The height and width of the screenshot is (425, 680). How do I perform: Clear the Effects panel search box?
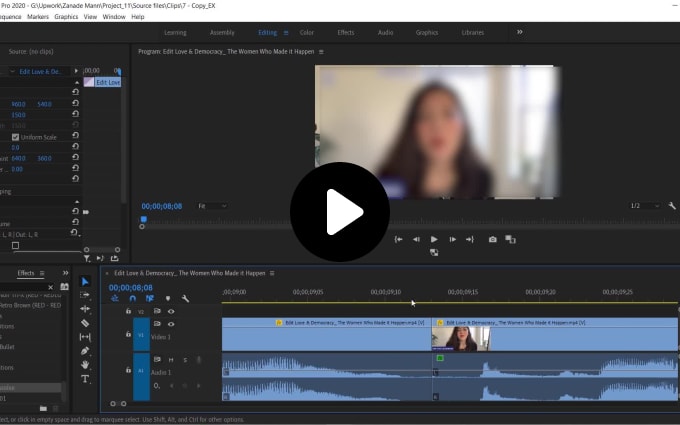[50, 287]
